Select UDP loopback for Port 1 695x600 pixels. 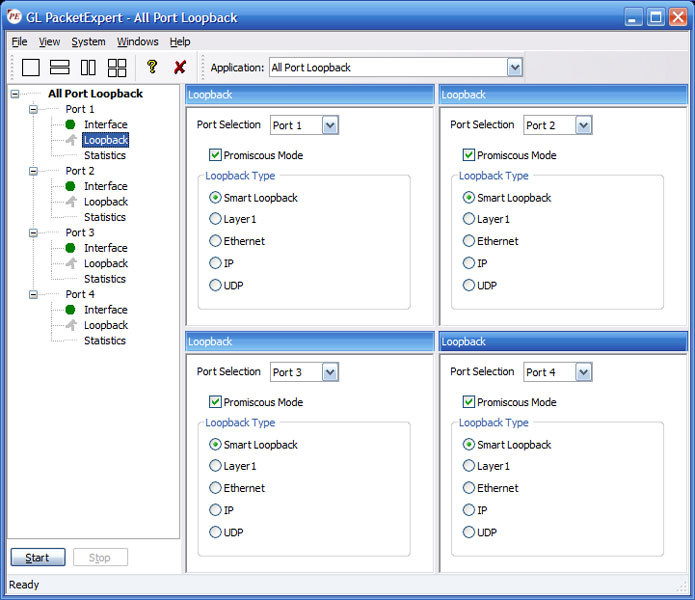[215, 285]
